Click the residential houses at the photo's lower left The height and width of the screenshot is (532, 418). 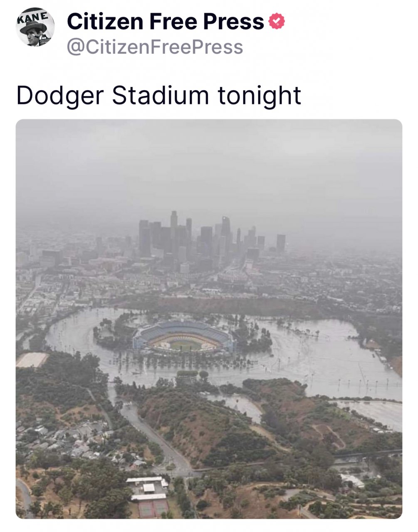(71, 441)
